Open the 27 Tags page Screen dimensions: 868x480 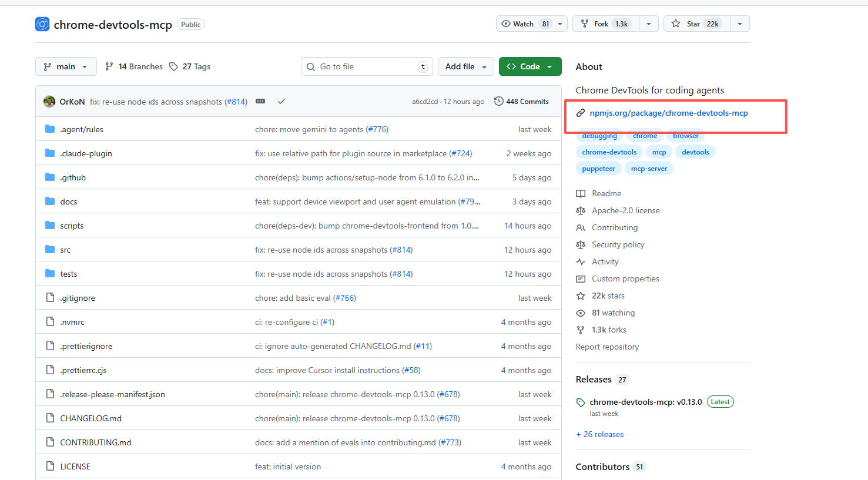click(x=190, y=66)
